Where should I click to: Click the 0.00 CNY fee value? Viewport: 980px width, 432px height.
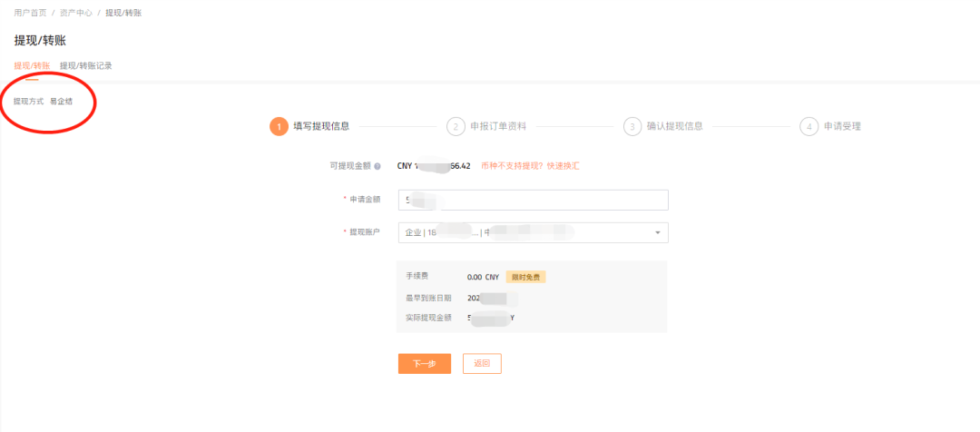coord(483,277)
